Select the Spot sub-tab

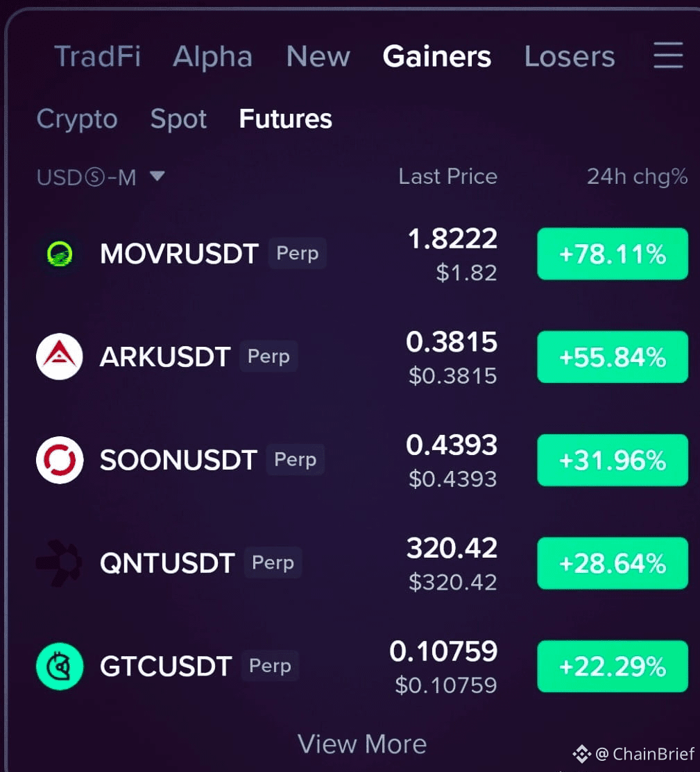(x=178, y=119)
